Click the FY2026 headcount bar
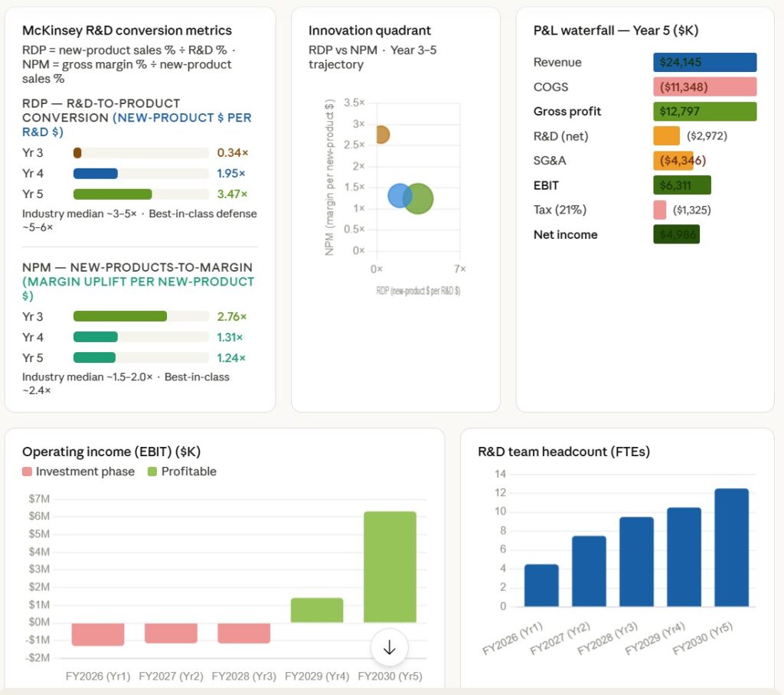This screenshot has width=784, height=695. coord(541,586)
